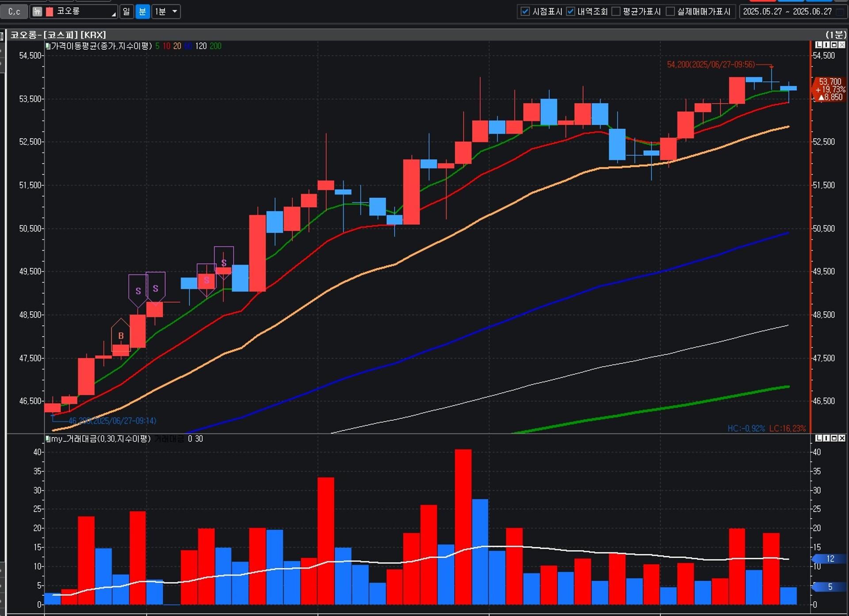
Task: Enable the 평균가표시 checkbox
Action: [x=616, y=11]
